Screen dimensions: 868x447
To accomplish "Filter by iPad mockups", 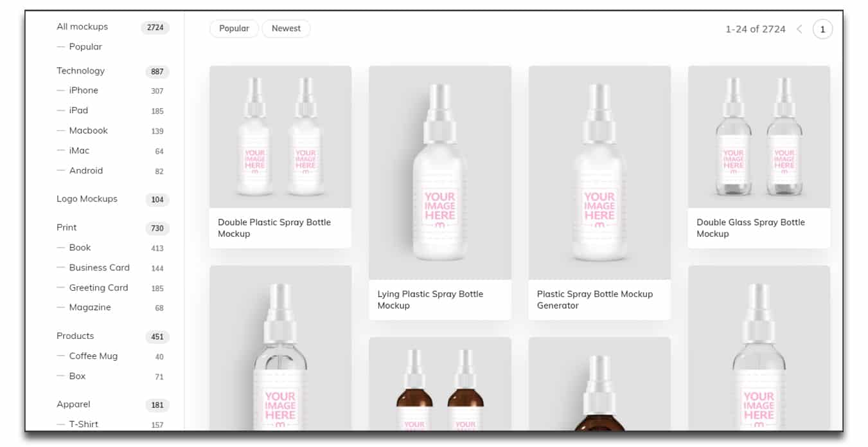I will pyautogui.click(x=78, y=111).
